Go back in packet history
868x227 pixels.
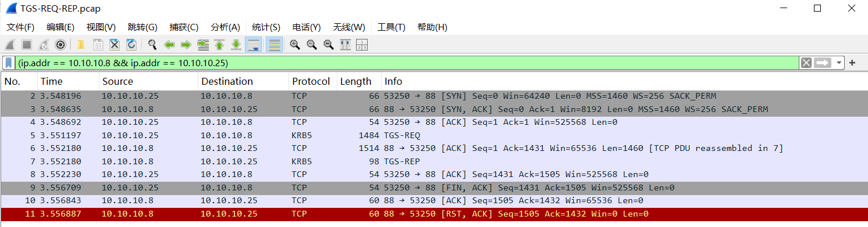coord(169,45)
